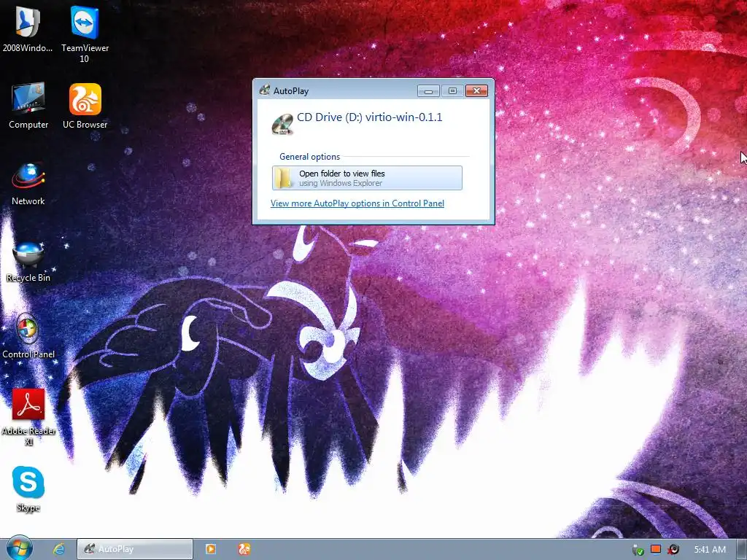747x560 pixels.
Task: Follow View more AutoPlay options link
Action: click(x=357, y=203)
